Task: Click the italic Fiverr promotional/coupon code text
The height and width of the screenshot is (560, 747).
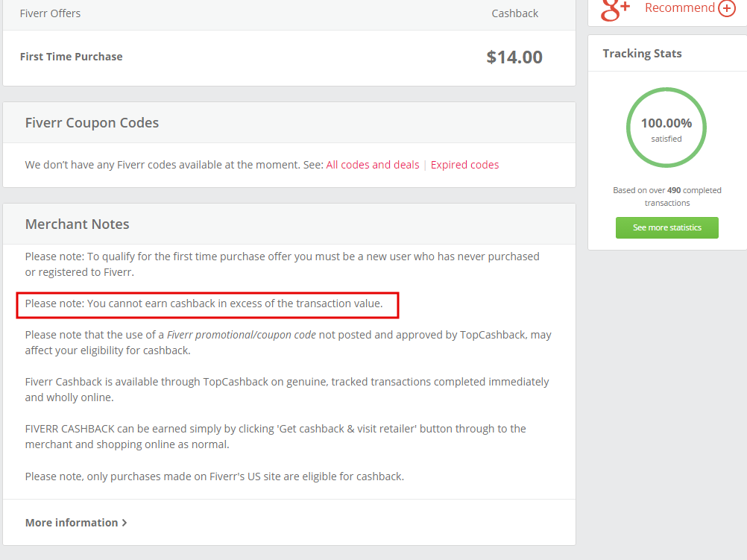Action: 242,336
